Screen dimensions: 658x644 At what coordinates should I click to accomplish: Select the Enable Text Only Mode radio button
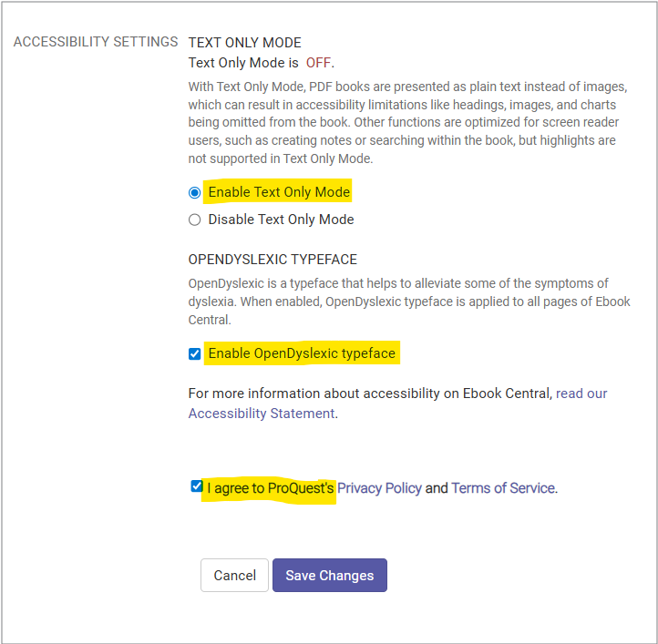pyautogui.click(x=194, y=192)
